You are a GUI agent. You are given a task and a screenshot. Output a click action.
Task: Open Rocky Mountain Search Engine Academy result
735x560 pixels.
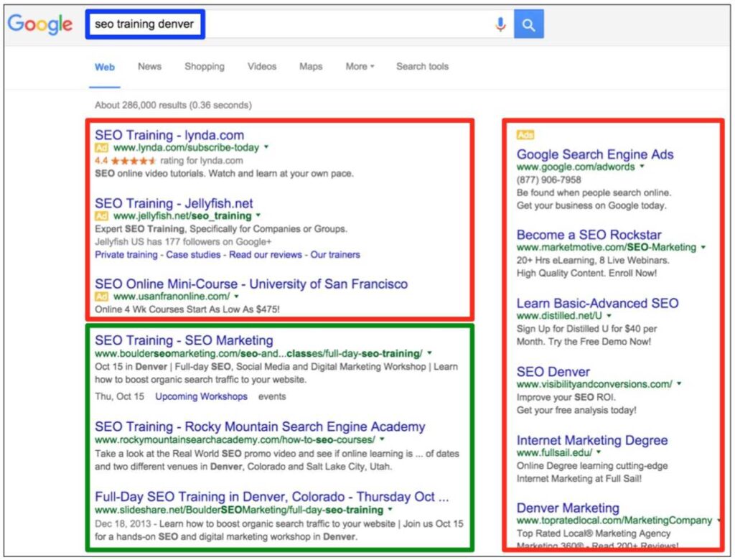[260, 426]
